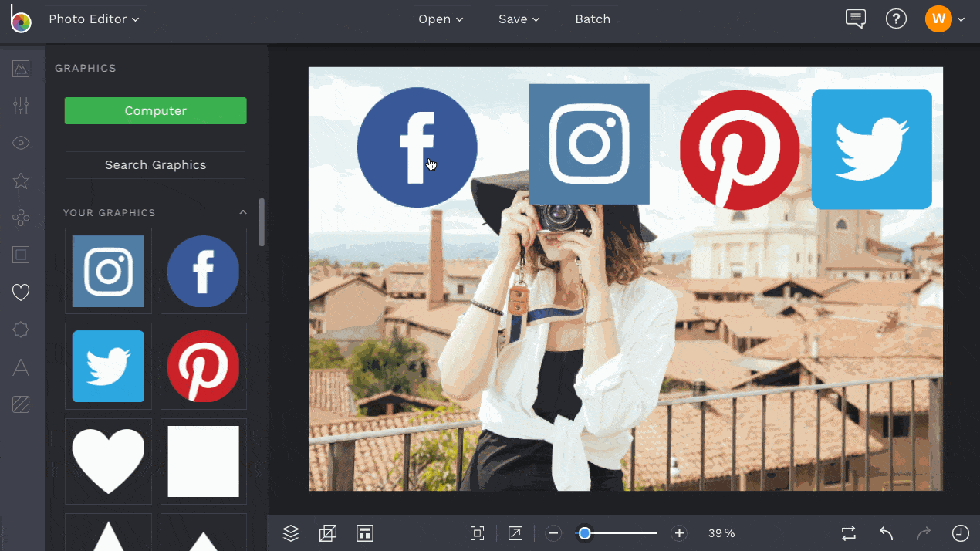Click the Batch menu item
980x551 pixels.
point(593,19)
